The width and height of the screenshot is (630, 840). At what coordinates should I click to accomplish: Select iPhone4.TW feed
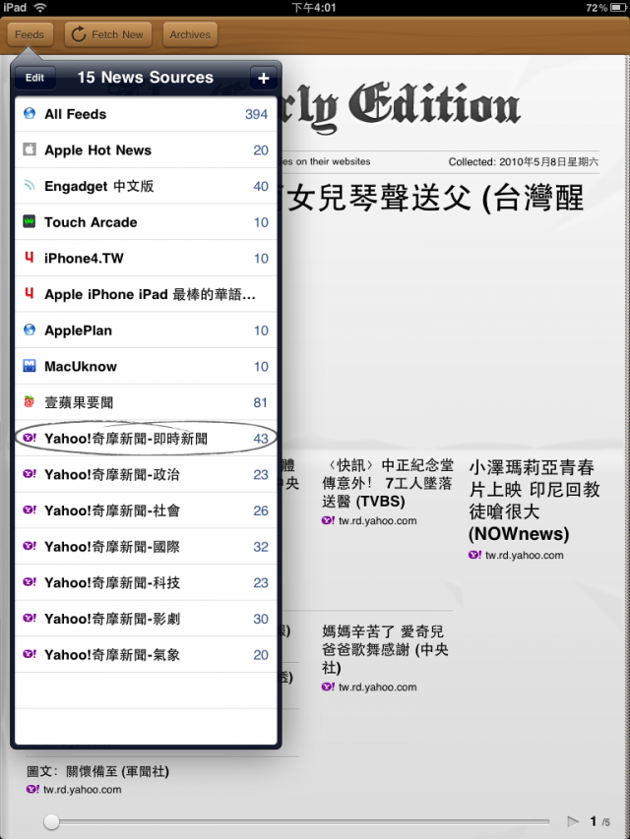(x=146, y=259)
